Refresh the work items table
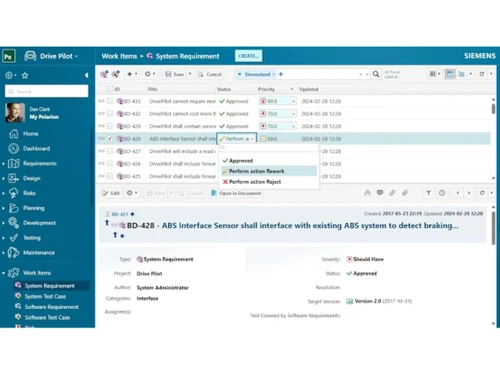 coord(482,74)
